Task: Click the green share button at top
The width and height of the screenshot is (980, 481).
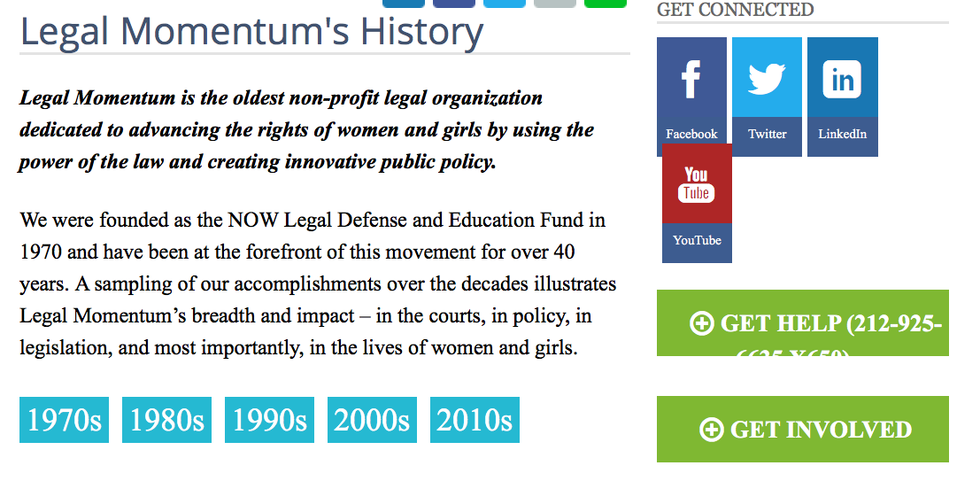Action: coord(606,3)
